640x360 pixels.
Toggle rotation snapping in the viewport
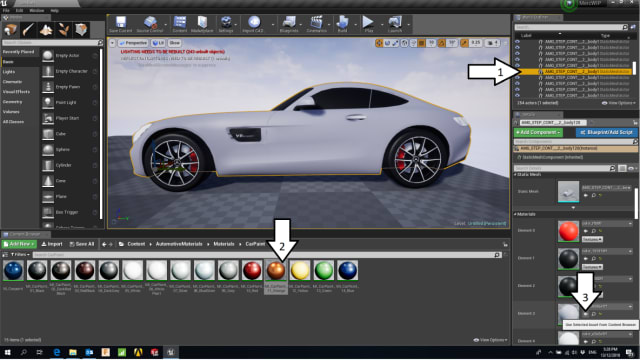coord(442,43)
